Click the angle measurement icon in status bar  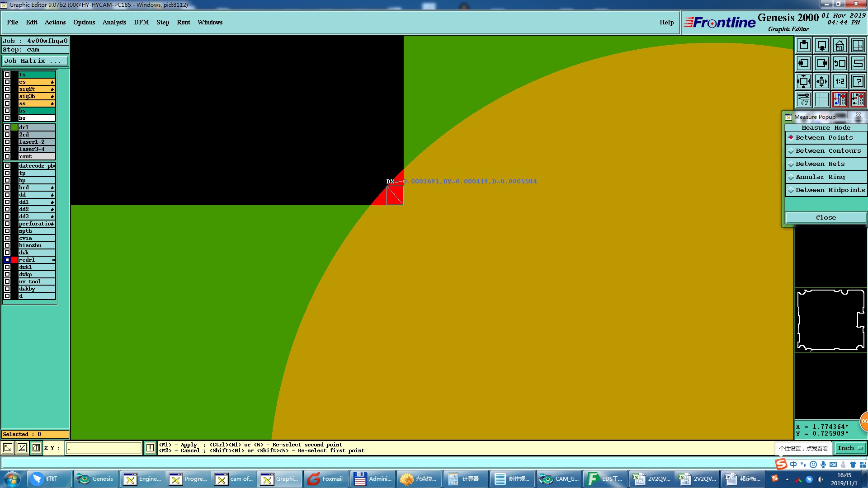[x=22, y=448]
